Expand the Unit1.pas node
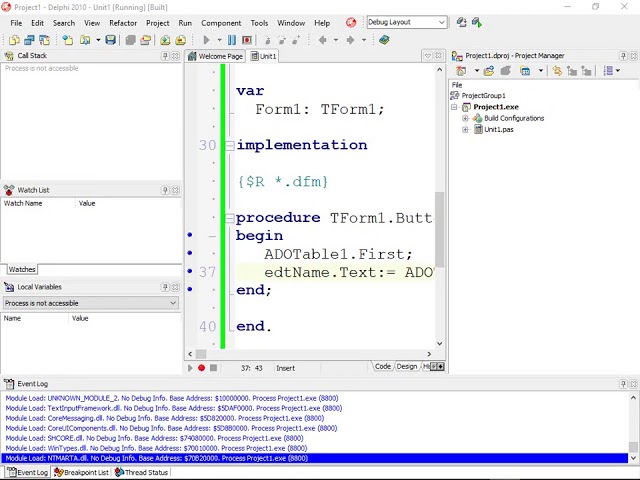Screen dimensions: 640x480 pyautogui.click(x=465, y=130)
